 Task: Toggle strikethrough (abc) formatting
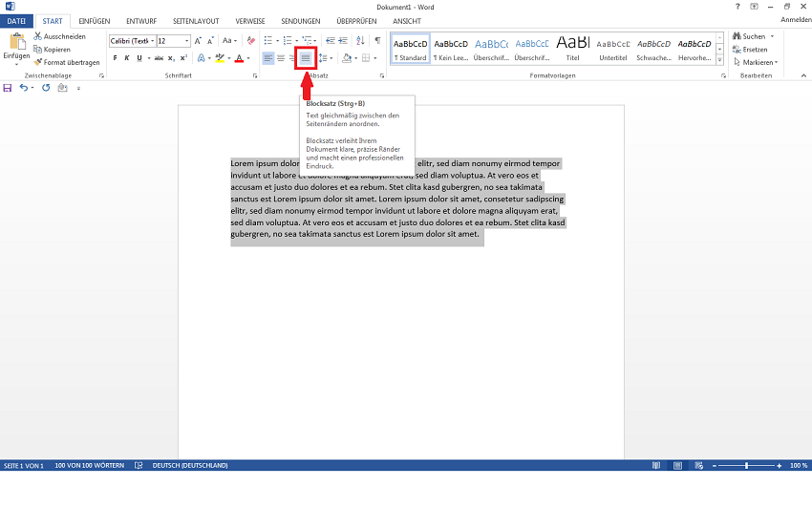[x=159, y=58]
